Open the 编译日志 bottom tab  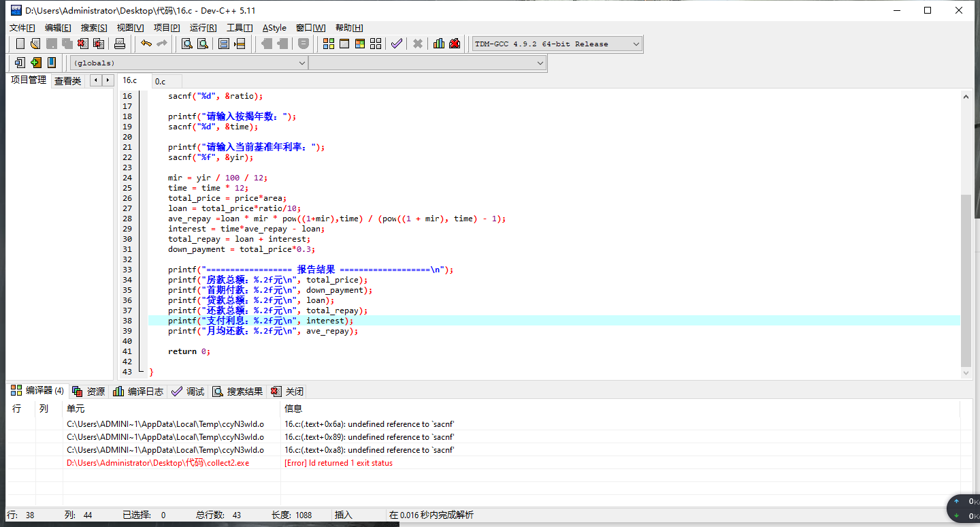pos(138,392)
